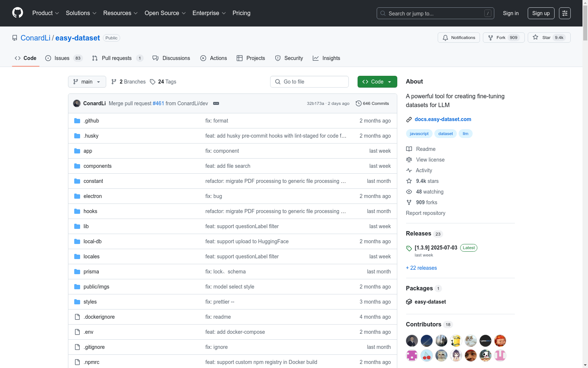Click the Minion contributor avatar
The height and width of the screenshot is (368, 588).
click(x=456, y=341)
